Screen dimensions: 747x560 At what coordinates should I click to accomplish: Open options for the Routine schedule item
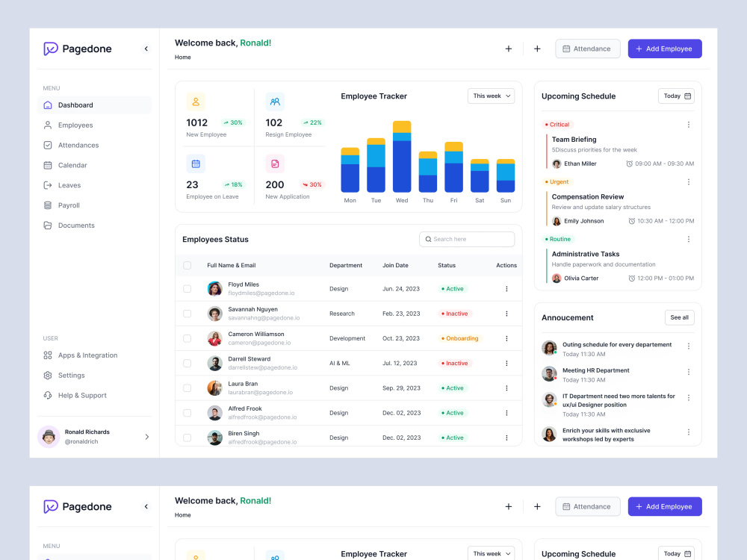coord(689,239)
